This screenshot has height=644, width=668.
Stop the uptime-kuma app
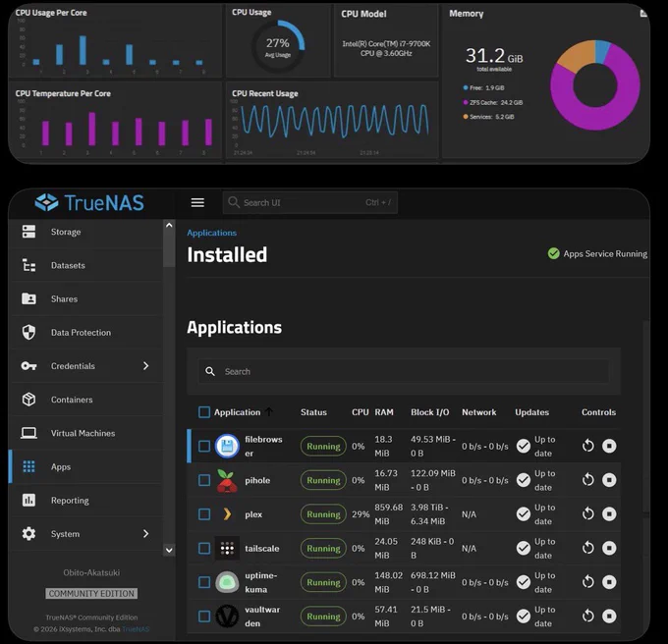click(x=609, y=582)
